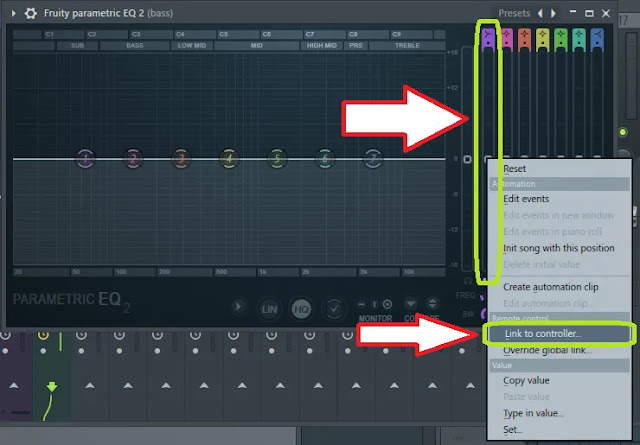The height and width of the screenshot is (445, 640).
Task: Toggle the green LED beside the mixer
Action: tap(623, 132)
